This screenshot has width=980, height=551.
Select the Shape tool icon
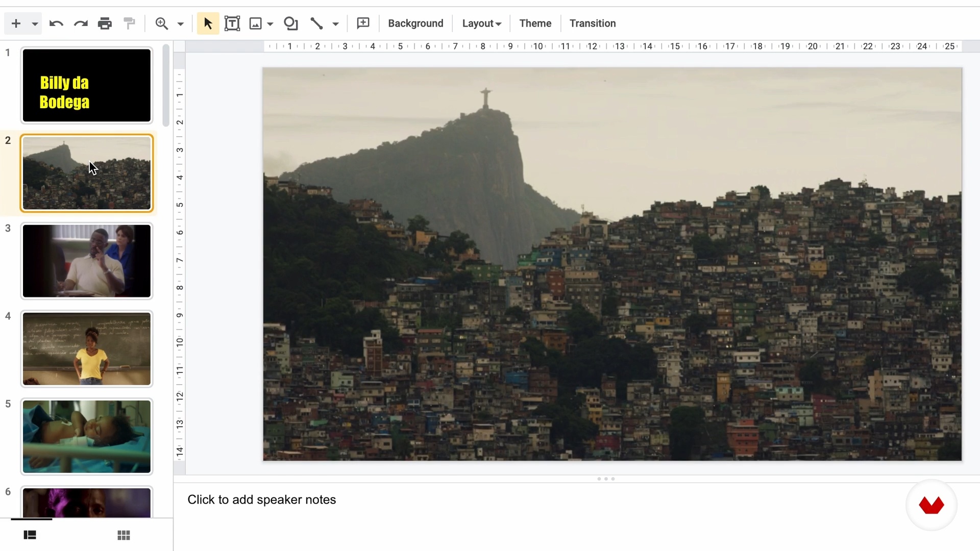(290, 23)
